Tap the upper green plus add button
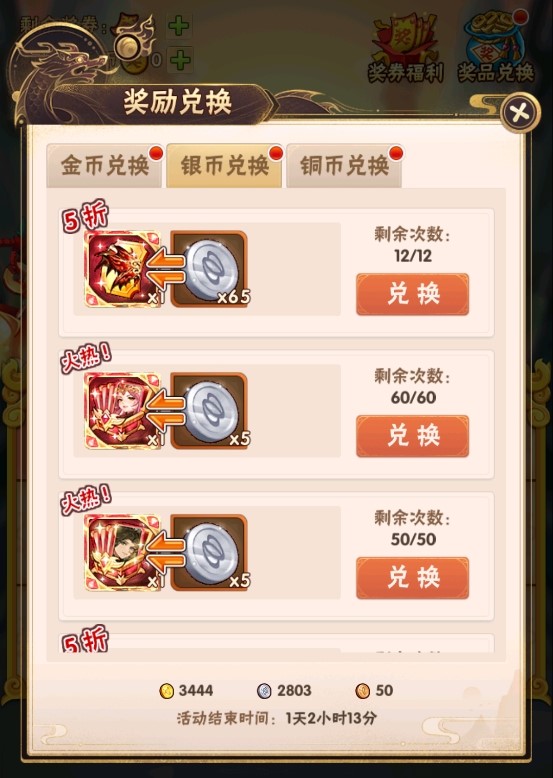Image resolution: width=553 pixels, height=778 pixels. coord(179,25)
